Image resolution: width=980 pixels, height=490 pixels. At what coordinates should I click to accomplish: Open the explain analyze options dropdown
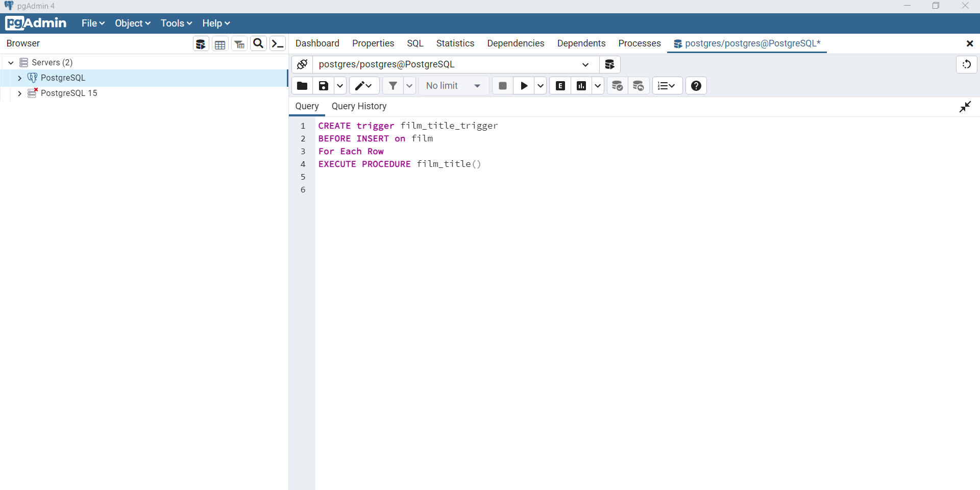pyautogui.click(x=598, y=86)
